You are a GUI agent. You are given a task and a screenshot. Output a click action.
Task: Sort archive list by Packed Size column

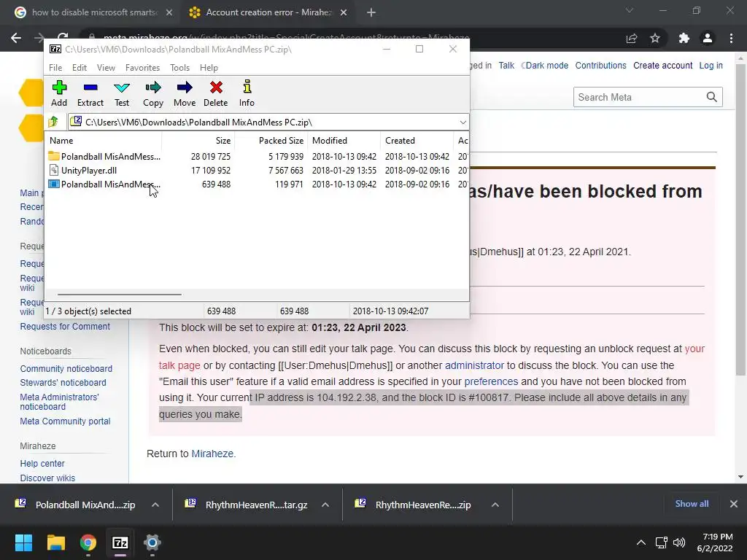tap(271, 141)
